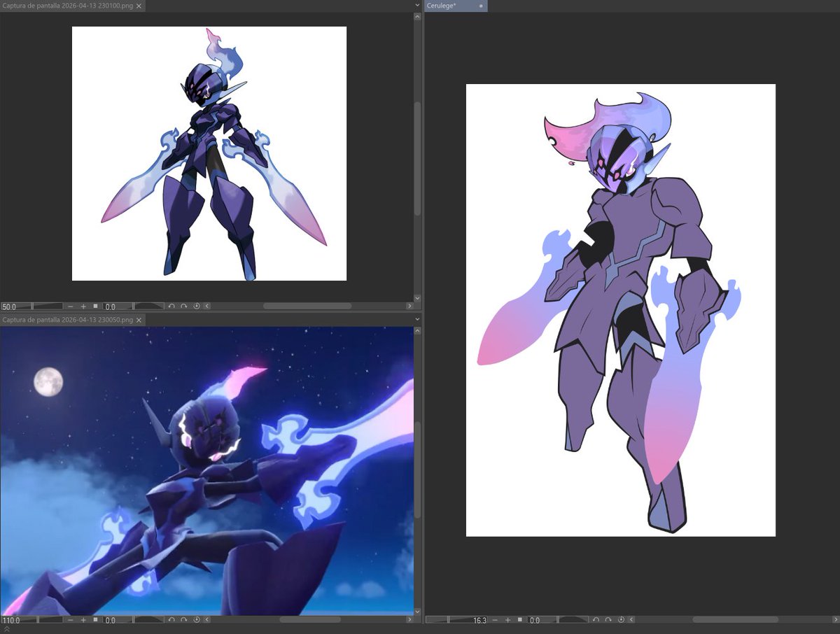Click left arrow of 230100.png horizontal scrollbar

coord(207,306)
